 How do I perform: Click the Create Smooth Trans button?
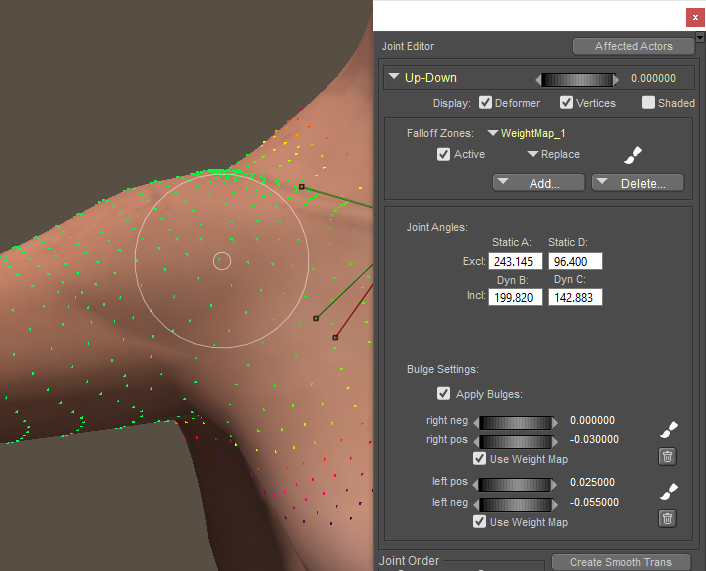622,562
